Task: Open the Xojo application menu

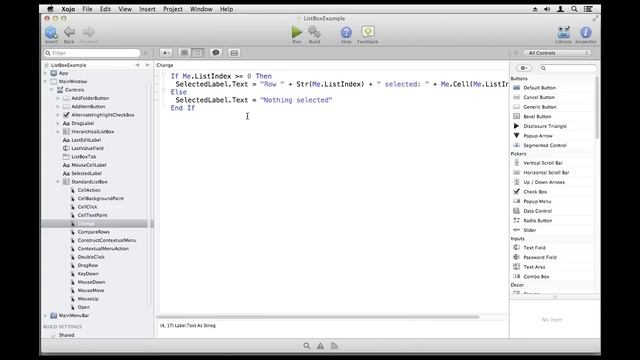Action: coord(68,9)
